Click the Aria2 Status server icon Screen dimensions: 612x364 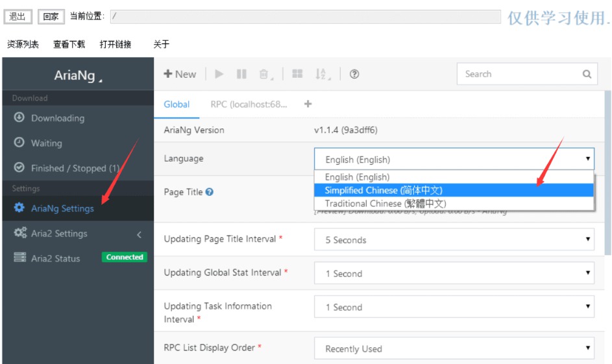click(20, 258)
